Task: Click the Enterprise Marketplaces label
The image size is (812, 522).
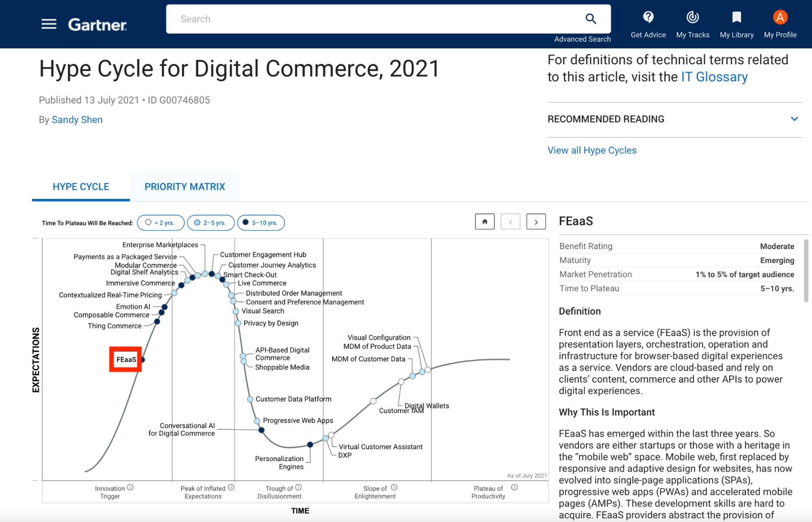Action: click(x=160, y=245)
